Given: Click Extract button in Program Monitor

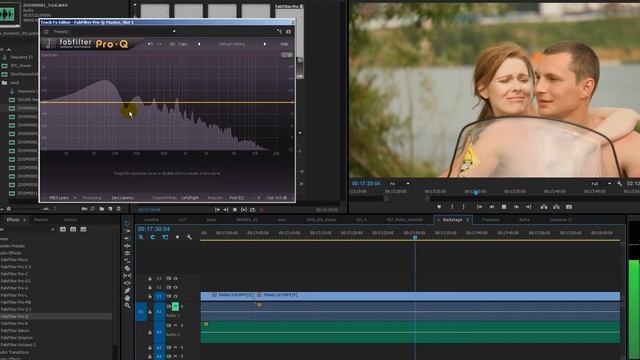Looking at the screenshot, I should [556, 207].
